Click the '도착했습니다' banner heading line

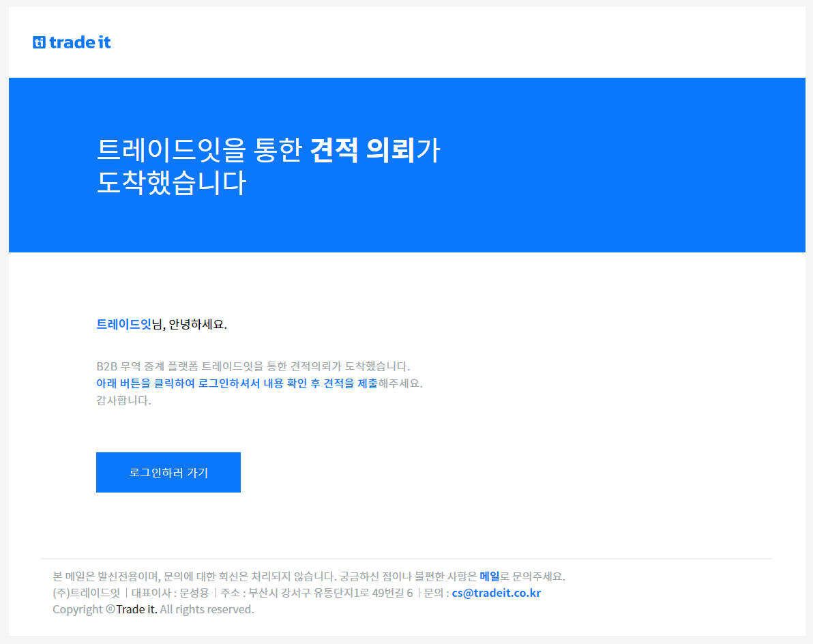tap(171, 184)
